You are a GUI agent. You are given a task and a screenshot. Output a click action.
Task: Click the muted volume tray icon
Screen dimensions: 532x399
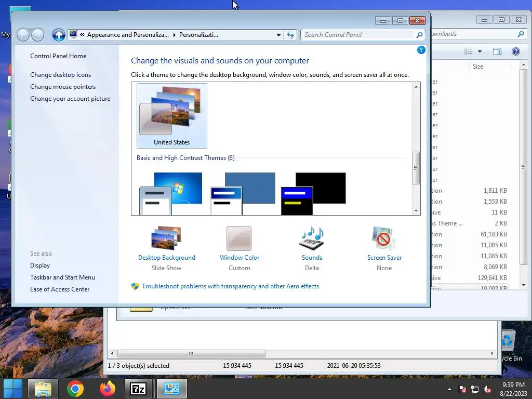click(x=487, y=389)
